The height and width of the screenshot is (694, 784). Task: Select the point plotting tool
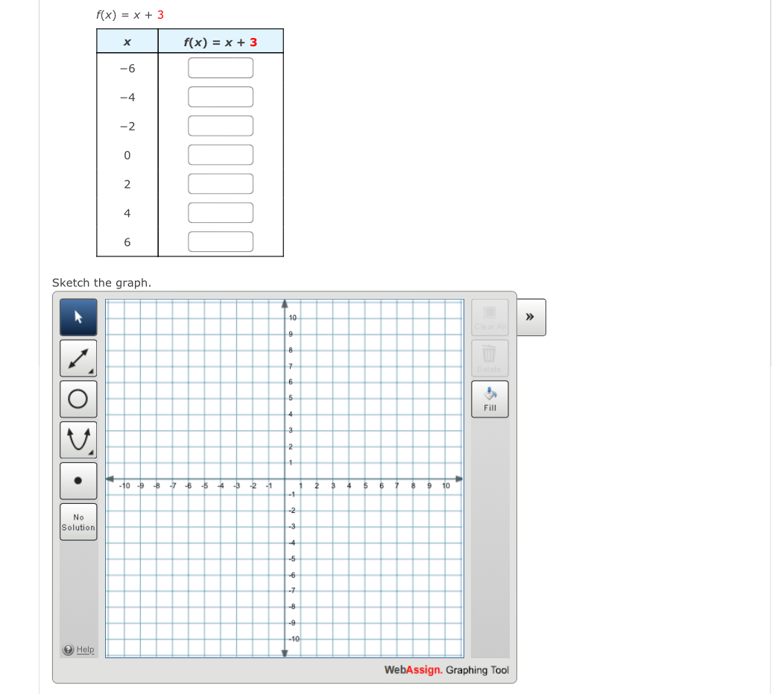click(x=78, y=479)
